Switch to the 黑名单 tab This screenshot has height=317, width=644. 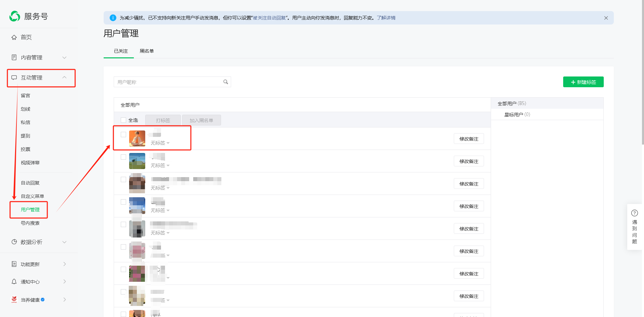(x=147, y=51)
